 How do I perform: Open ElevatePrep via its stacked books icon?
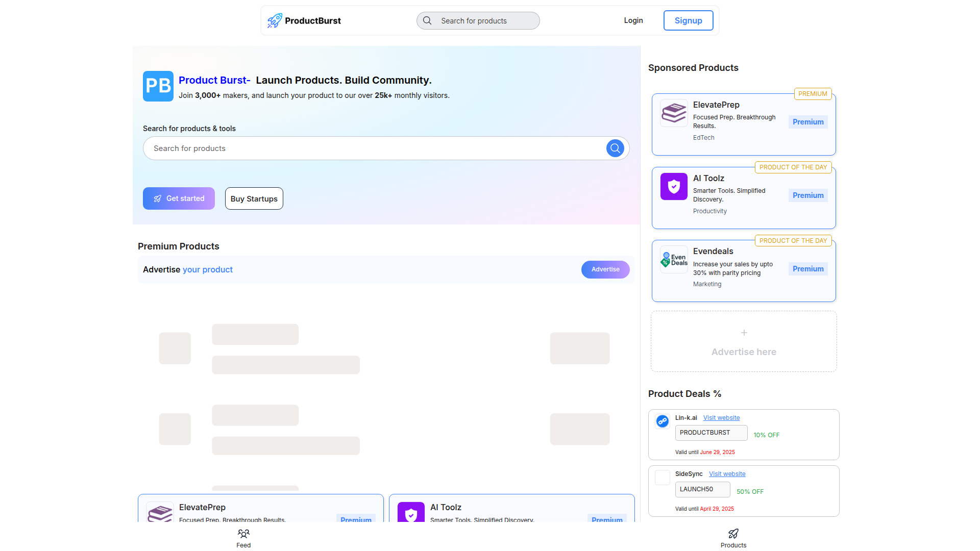point(673,113)
